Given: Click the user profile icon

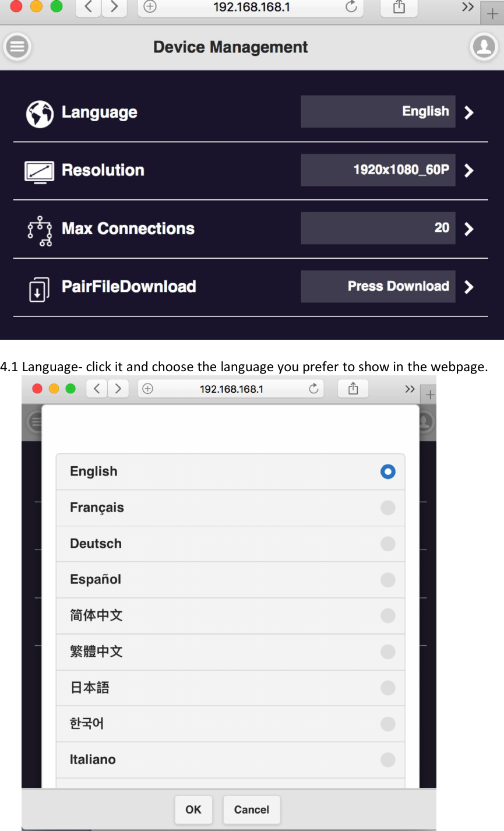Looking at the screenshot, I should 484,47.
